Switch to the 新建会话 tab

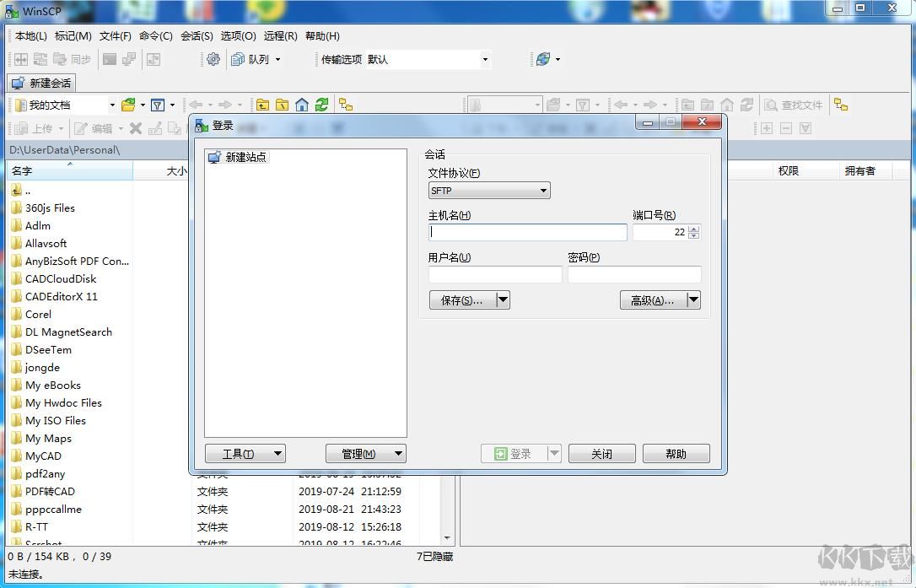coord(40,83)
